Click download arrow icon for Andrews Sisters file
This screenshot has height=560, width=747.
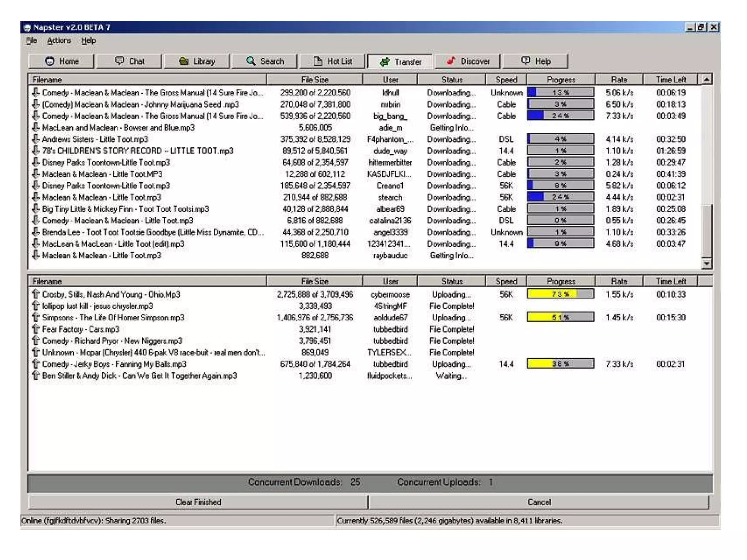[36, 139]
